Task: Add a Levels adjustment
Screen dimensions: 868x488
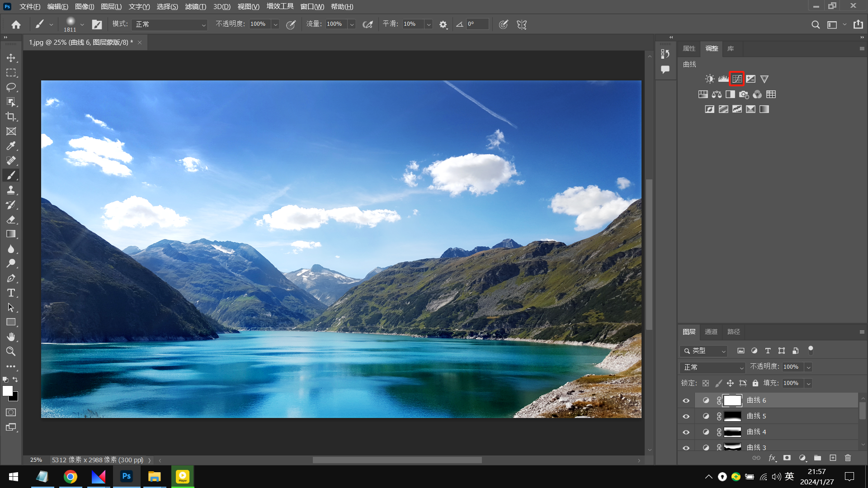Action: point(723,79)
